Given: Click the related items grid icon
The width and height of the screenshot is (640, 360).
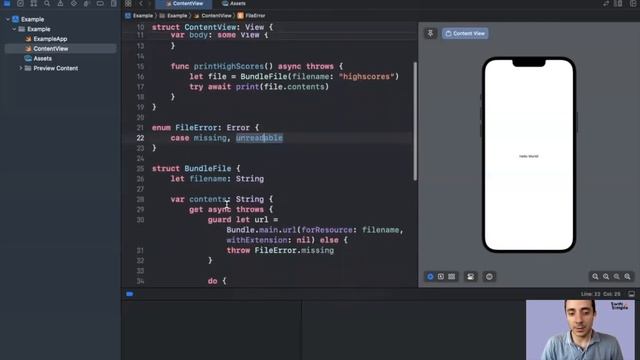Looking at the screenshot, I should pyautogui.click(x=128, y=3).
